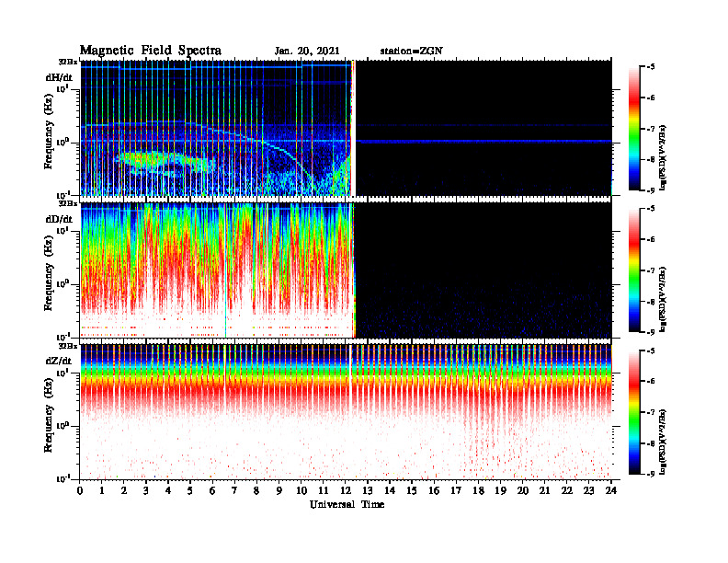The image size is (728, 563).
Task: Click the "Jan. 20, 2021" date text
Action: [307, 52]
